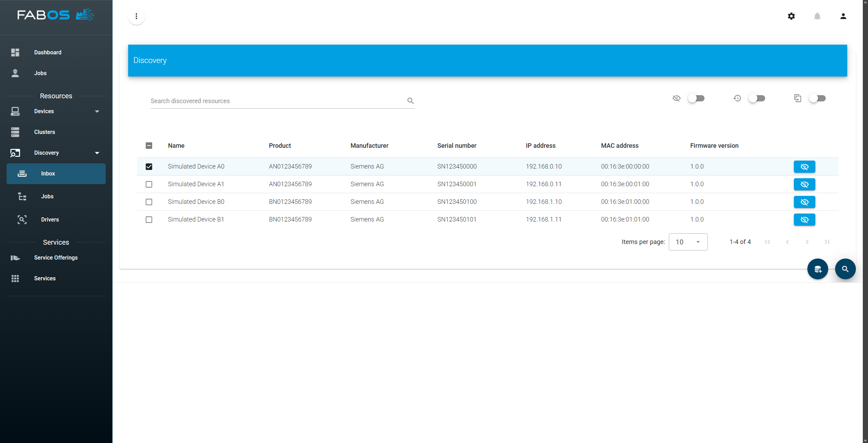Viewport: 868px width, 443px height.
Task: Open the Simulated Device A0 link
Action: tap(196, 166)
